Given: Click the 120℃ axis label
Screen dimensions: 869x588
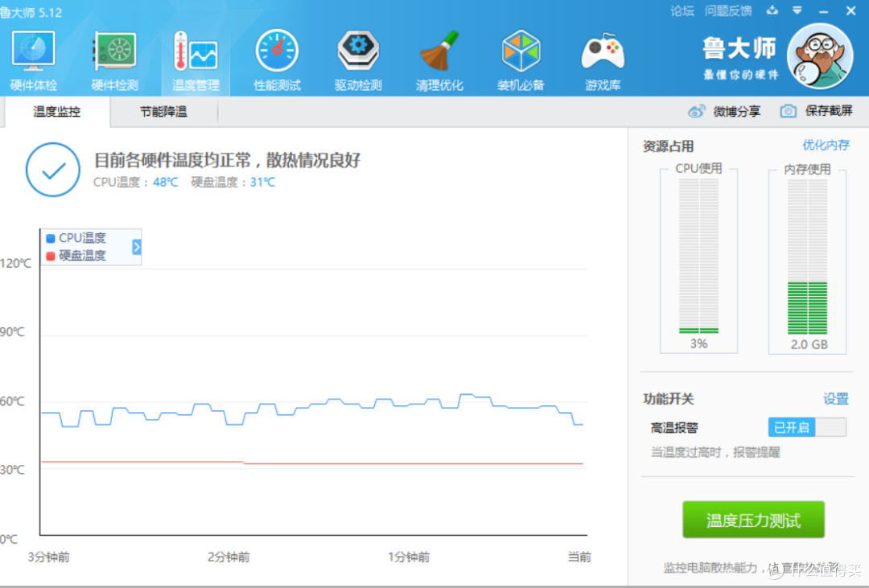Looking at the screenshot, I should coord(15,263).
